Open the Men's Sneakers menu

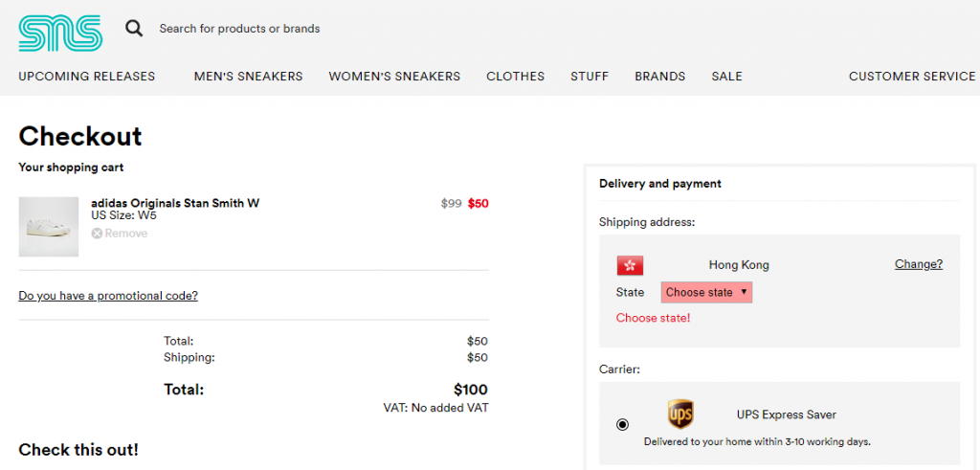(248, 77)
